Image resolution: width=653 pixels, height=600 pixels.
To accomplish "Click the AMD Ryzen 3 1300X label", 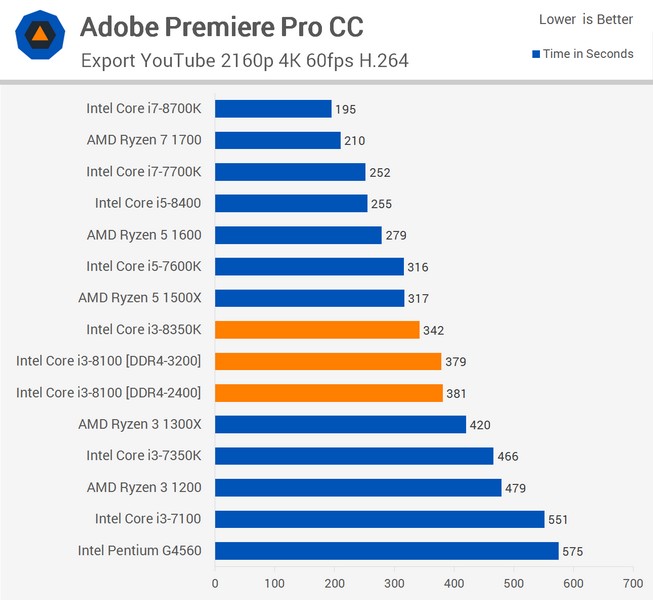I will click(140, 424).
